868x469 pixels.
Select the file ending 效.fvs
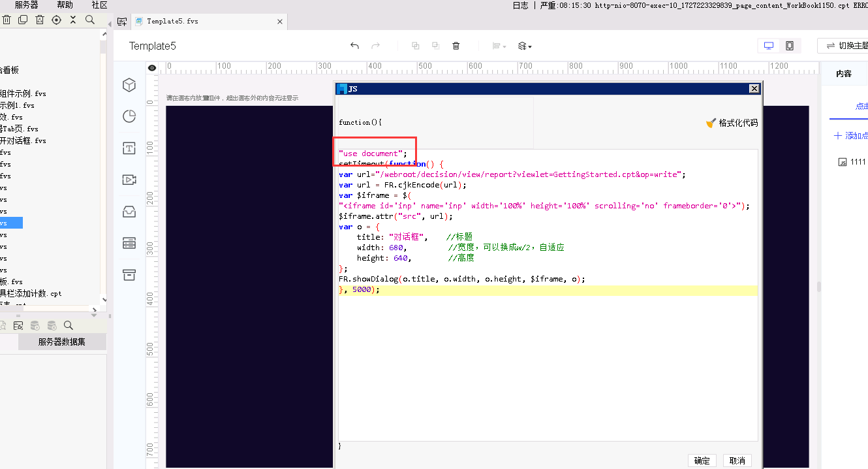point(11,117)
